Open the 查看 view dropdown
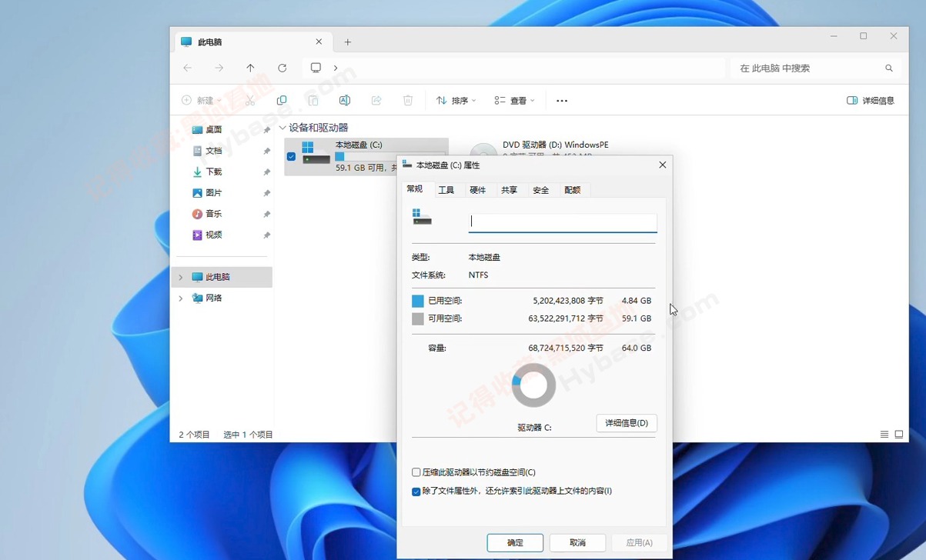The height and width of the screenshot is (560, 926). tap(514, 101)
